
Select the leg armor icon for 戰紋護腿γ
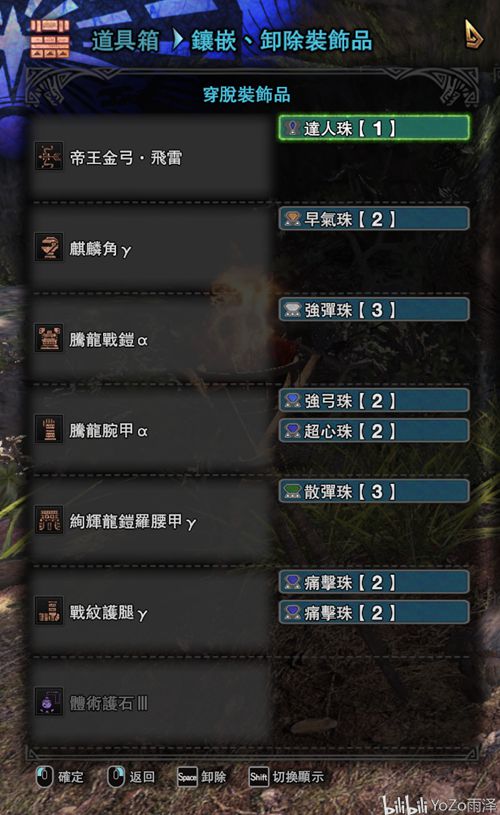tap(49, 610)
